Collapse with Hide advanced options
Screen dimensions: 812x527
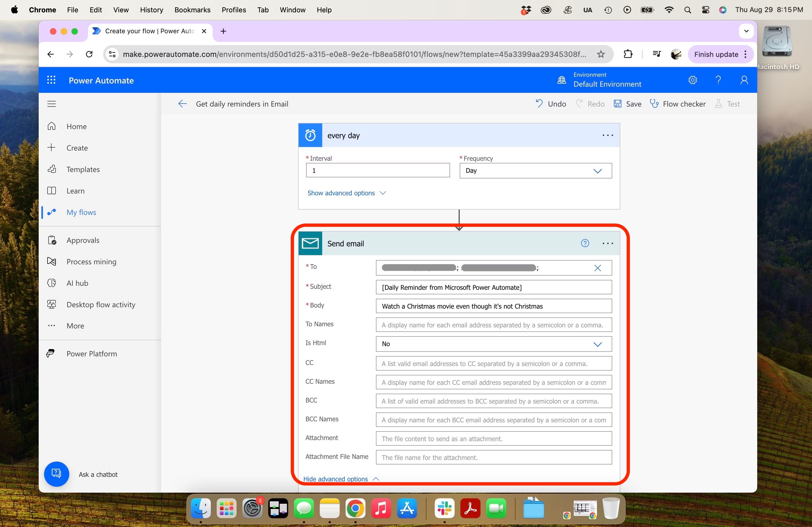pos(341,479)
